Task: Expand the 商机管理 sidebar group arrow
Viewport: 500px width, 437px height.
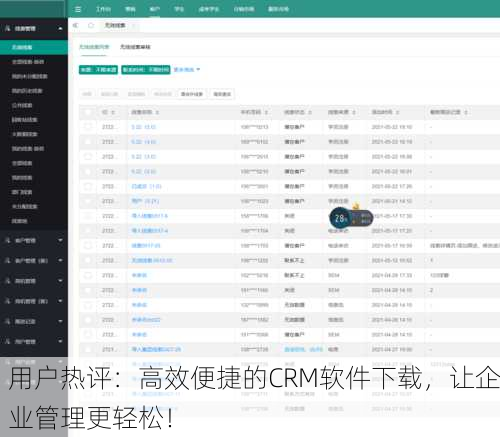Action: click(x=60, y=281)
